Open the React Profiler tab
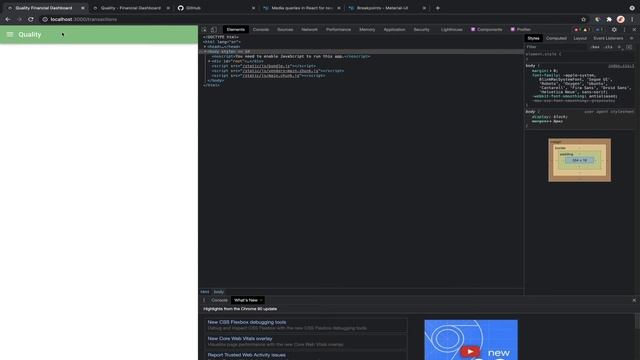Viewport: 640px width, 360px height. [520, 29]
